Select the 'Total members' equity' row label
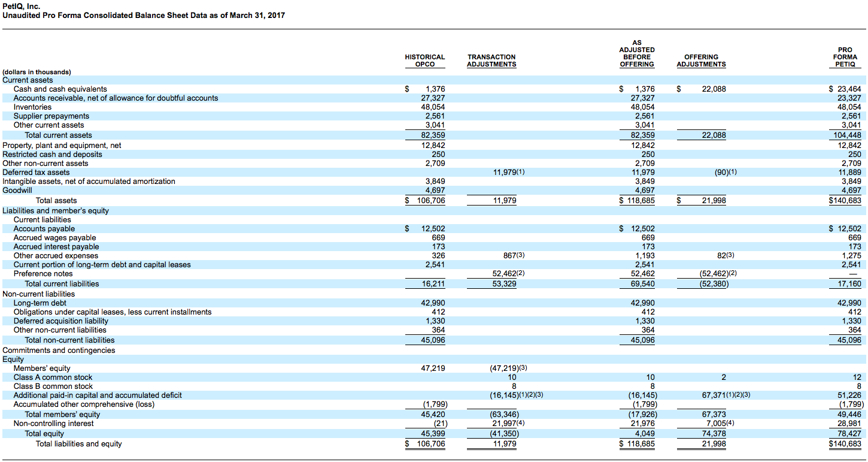The height and width of the screenshot is (462, 868). (63, 414)
